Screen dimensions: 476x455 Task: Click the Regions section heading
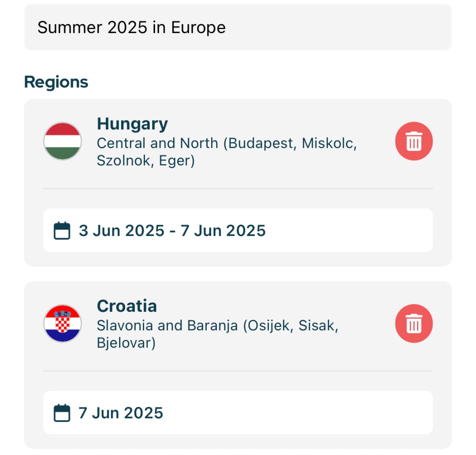tap(56, 82)
